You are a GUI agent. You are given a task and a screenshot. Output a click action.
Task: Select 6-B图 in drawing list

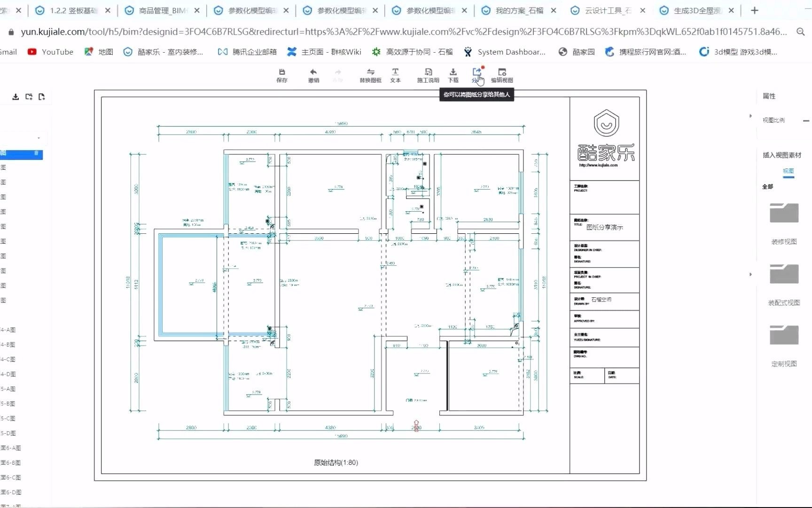[x=11, y=463]
